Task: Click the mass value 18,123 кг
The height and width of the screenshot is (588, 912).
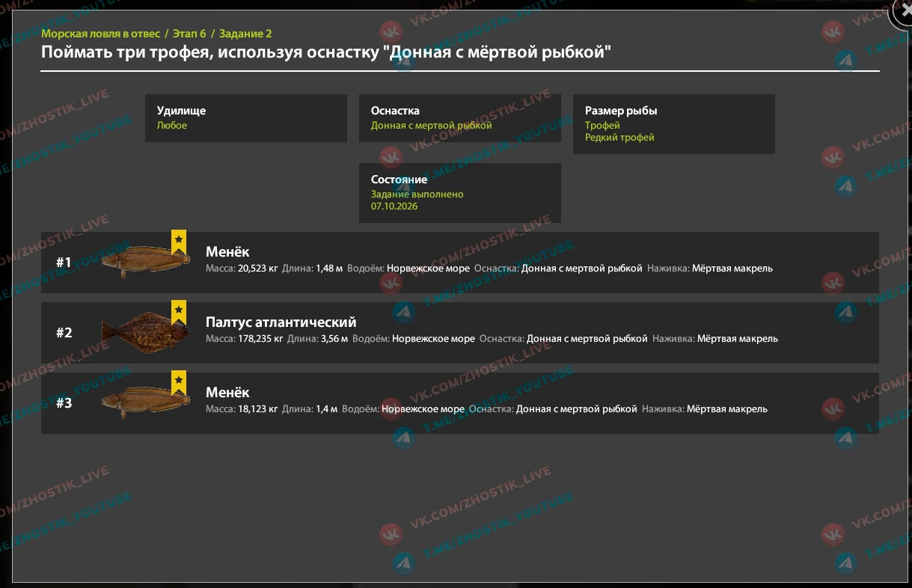Action: [257, 408]
